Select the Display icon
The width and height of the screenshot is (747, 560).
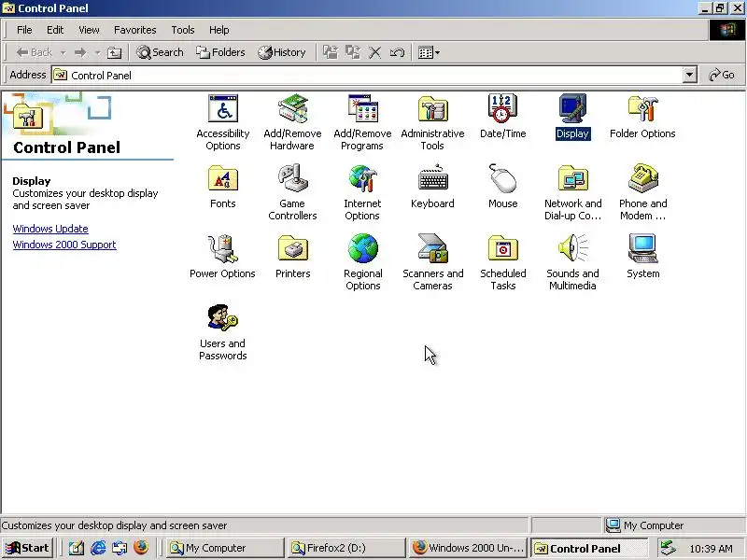[572, 117]
